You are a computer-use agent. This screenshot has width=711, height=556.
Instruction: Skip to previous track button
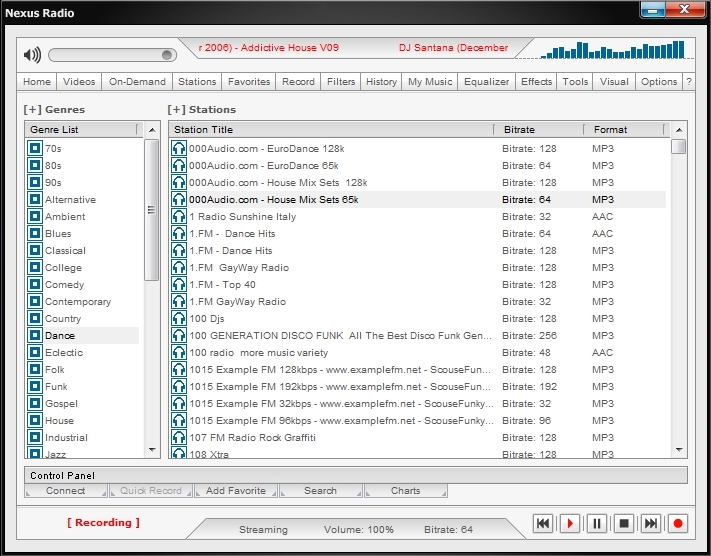[x=543, y=524]
